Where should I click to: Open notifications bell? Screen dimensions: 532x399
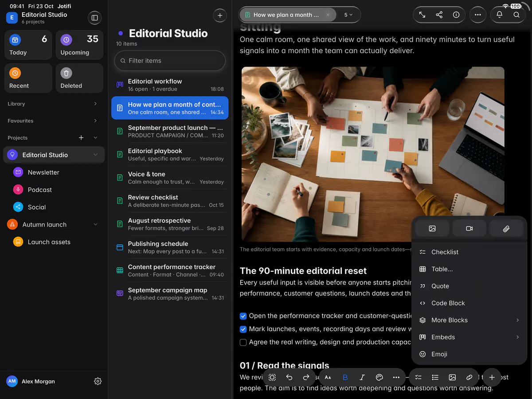(x=499, y=15)
